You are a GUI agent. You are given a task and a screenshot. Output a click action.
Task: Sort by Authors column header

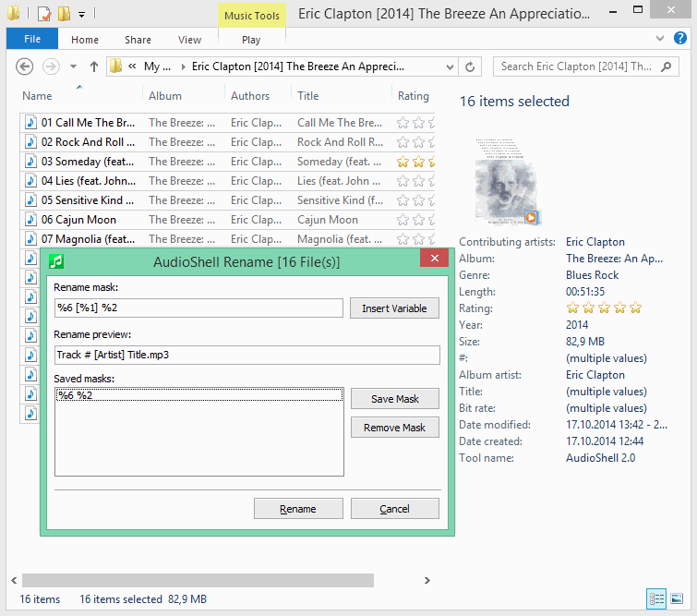pos(250,96)
